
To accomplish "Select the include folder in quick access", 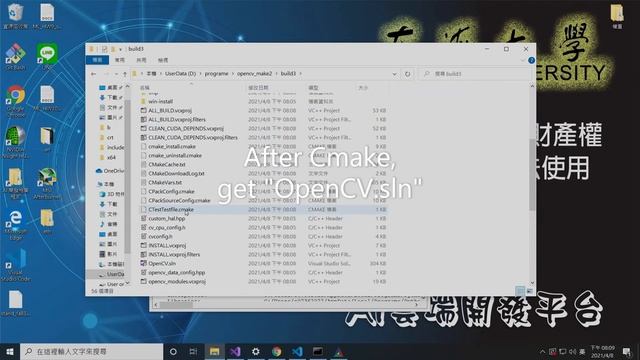I will pos(111,147).
